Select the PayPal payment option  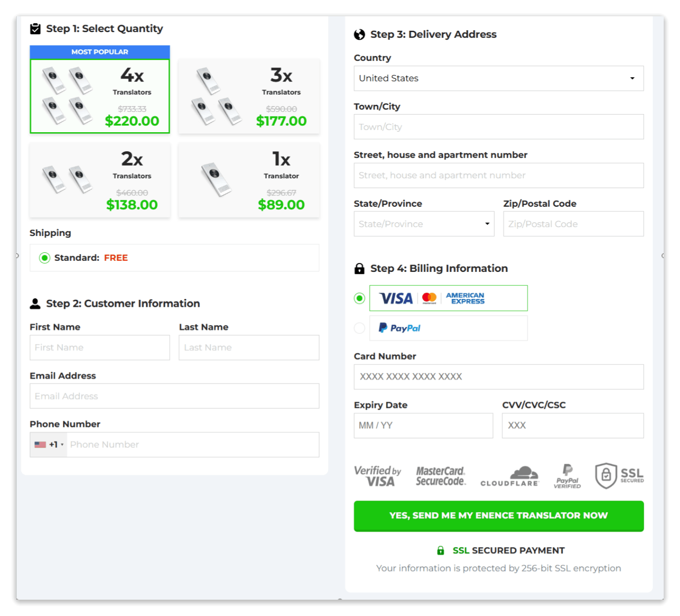tap(359, 328)
